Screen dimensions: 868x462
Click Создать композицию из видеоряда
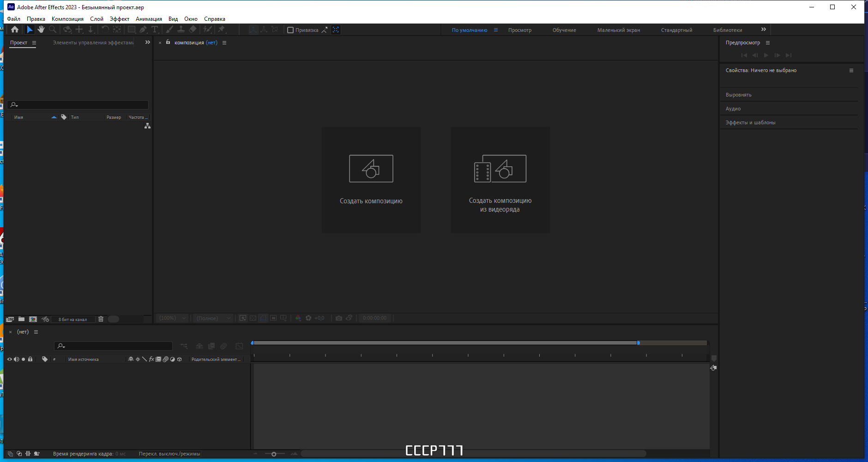tap(500, 180)
